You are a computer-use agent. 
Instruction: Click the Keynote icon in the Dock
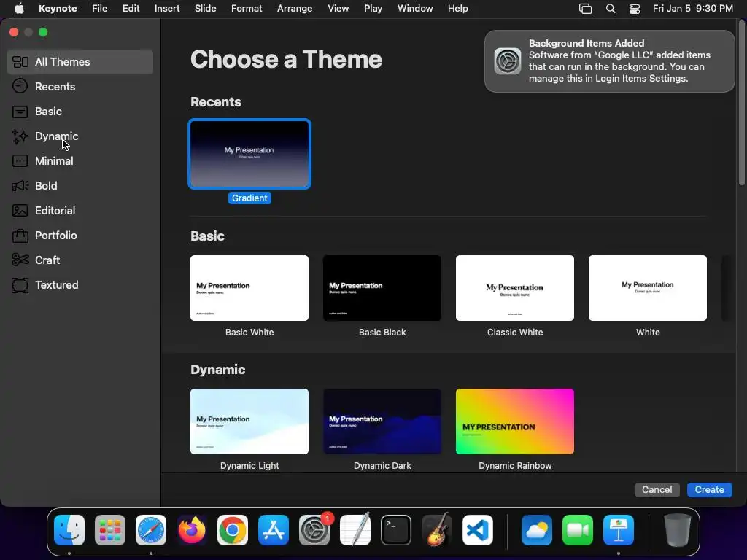tap(619, 530)
